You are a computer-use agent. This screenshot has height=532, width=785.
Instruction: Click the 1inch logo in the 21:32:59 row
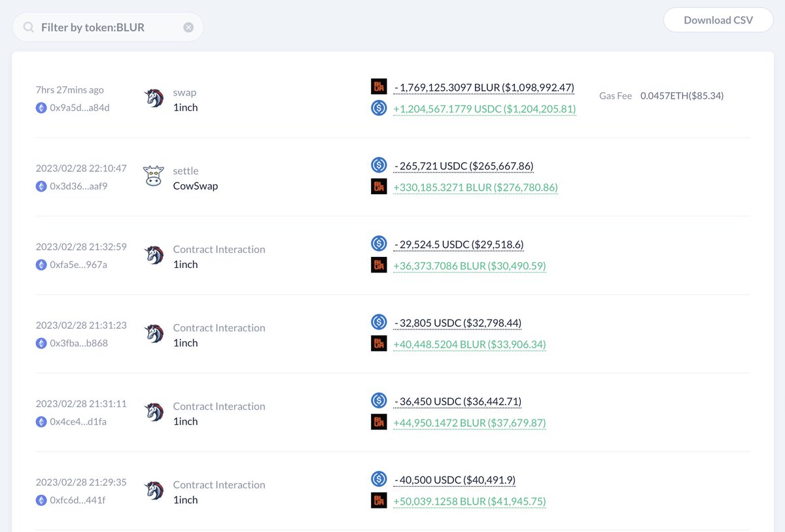point(154,255)
